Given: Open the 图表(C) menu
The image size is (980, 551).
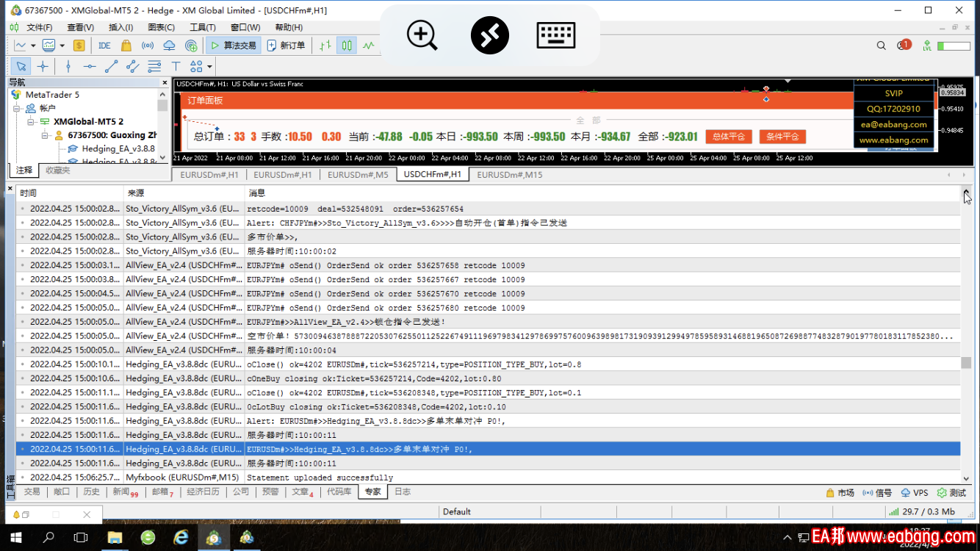Looking at the screenshot, I should (161, 27).
